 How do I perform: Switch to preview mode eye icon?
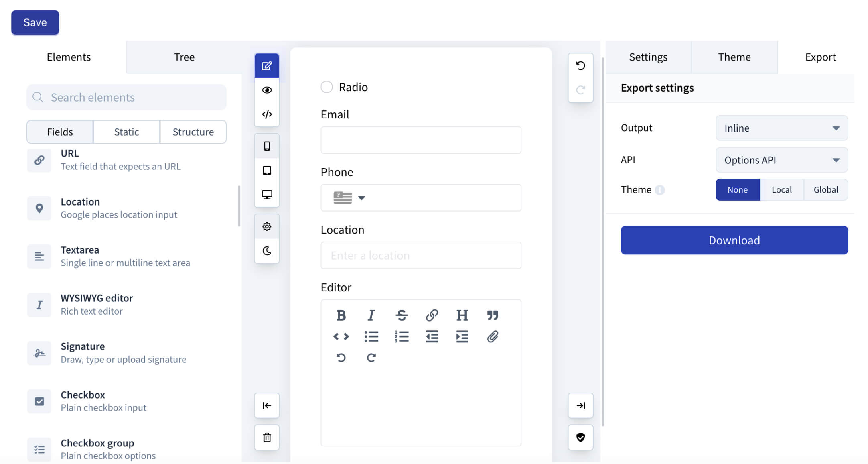click(x=267, y=90)
